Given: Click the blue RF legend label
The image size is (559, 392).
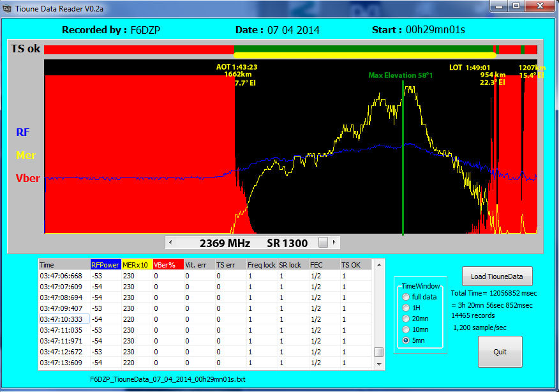Looking at the screenshot, I should 22,132.
